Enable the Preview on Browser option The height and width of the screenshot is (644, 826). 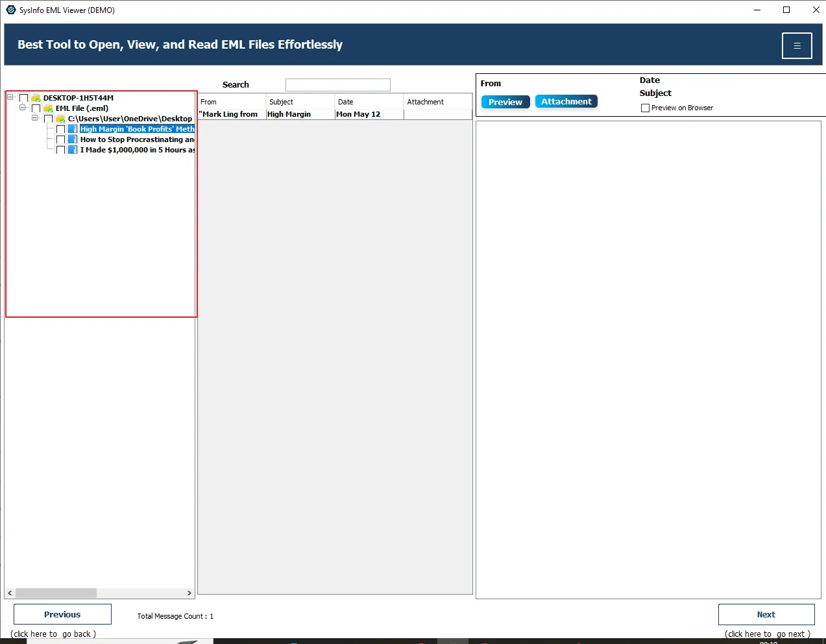click(645, 108)
